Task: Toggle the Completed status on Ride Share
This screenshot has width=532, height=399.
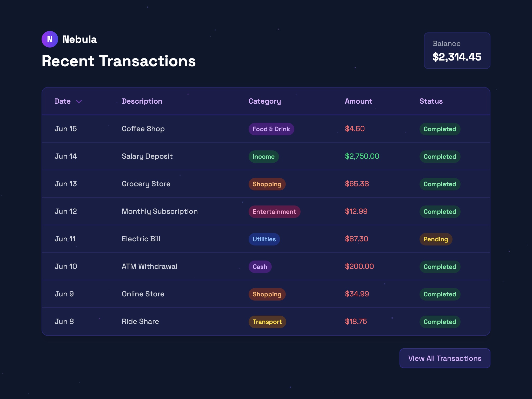Action: (x=440, y=322)
